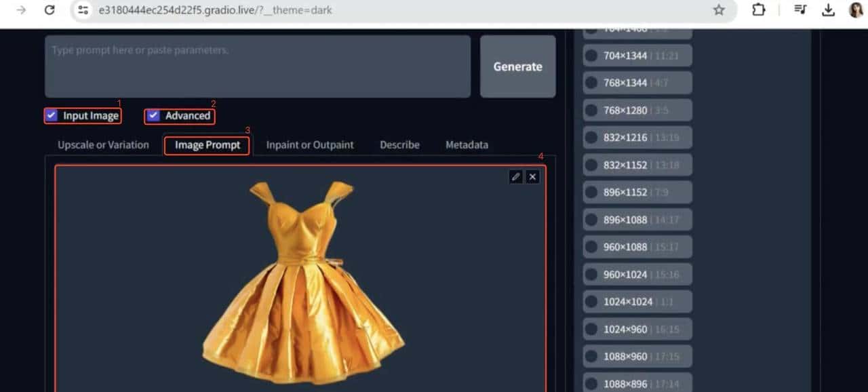Select the 1024×1024 aspect ratio
This screenshot has width=868, height=392.
click(x=592, y=302)
